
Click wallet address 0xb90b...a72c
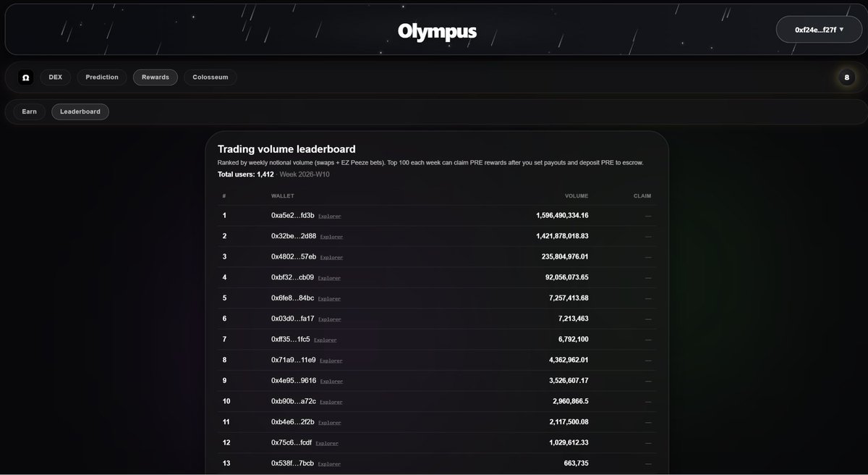tap(293, 401)
